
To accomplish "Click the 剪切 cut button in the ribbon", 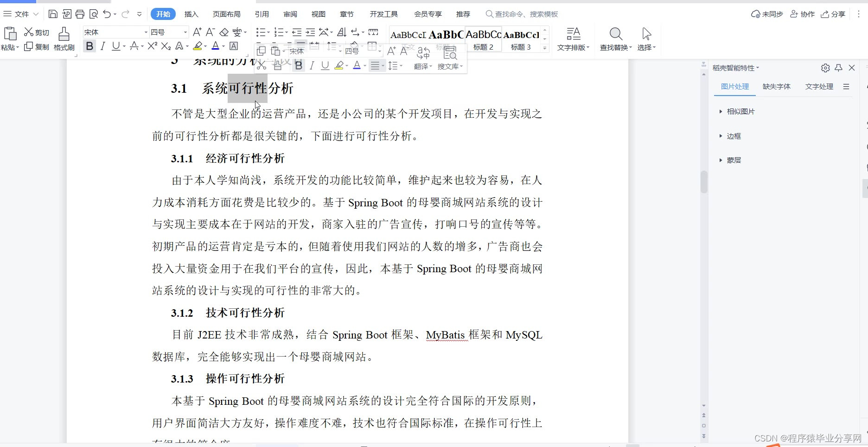I will pos(37,32).
